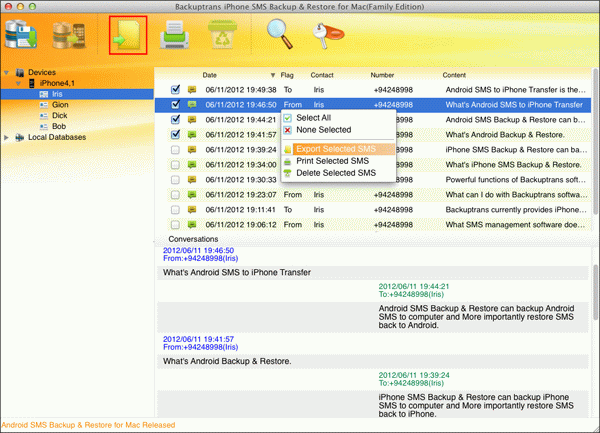The height and width of the screenshot is (433, 600).
Task: Choose None Selected in the context menu
Action: (x=338, y=130)
